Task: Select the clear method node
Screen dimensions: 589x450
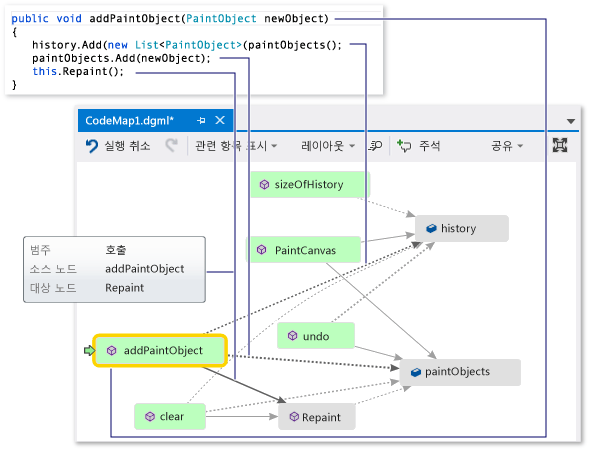Action: 170,417
